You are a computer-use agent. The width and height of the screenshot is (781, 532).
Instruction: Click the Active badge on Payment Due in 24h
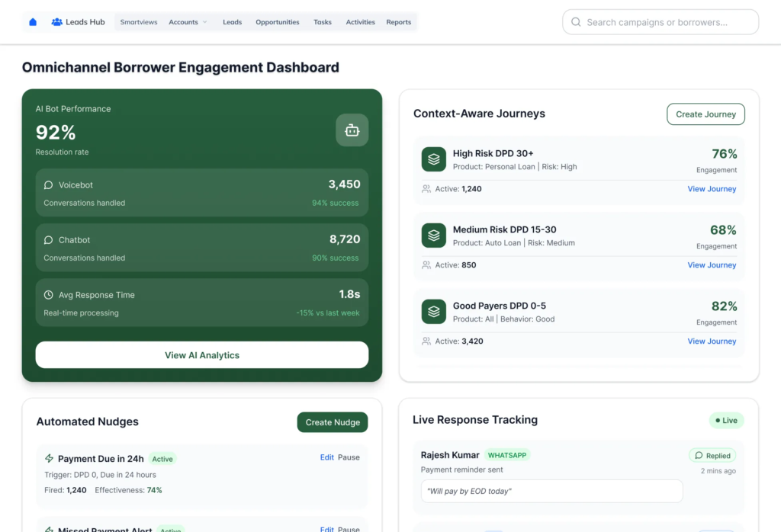click(162, 459)
